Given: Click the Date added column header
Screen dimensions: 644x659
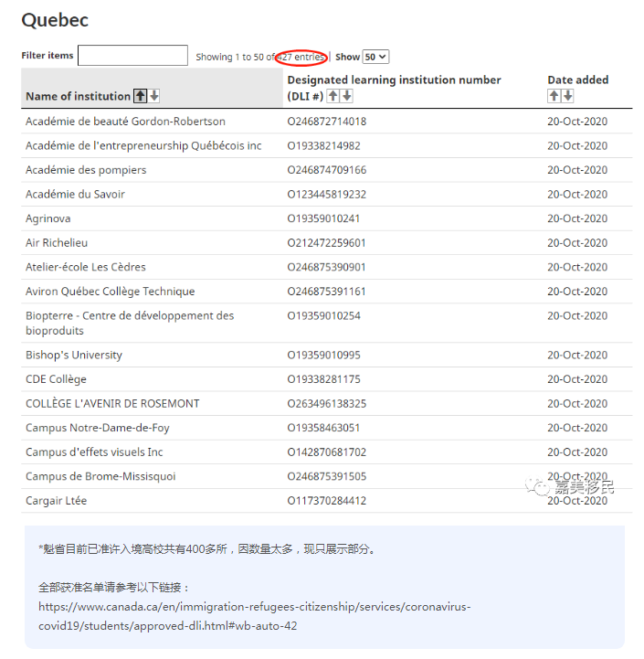Looking at the screenshot, I should click(x=577, y=80).
